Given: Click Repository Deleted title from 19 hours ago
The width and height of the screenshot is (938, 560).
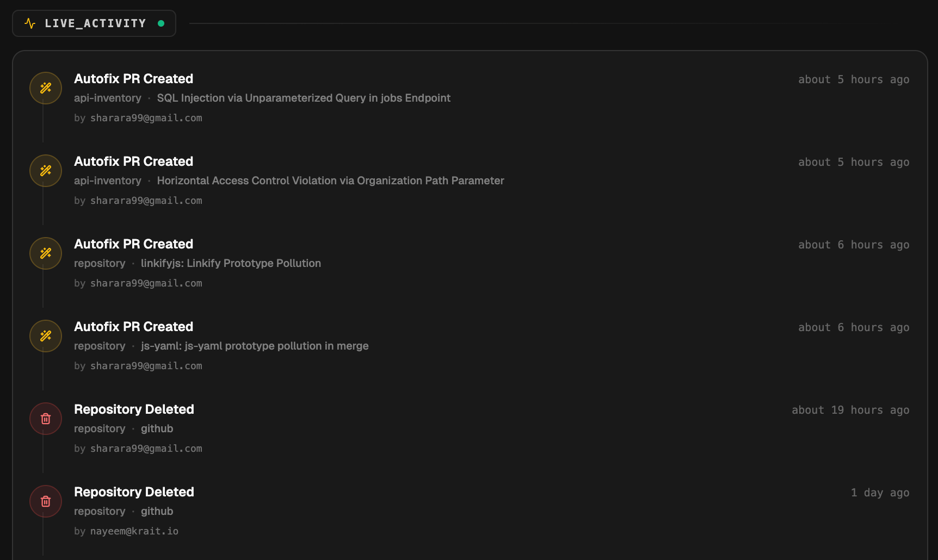Looking at the screenshot, I should (x=134, y=409).
